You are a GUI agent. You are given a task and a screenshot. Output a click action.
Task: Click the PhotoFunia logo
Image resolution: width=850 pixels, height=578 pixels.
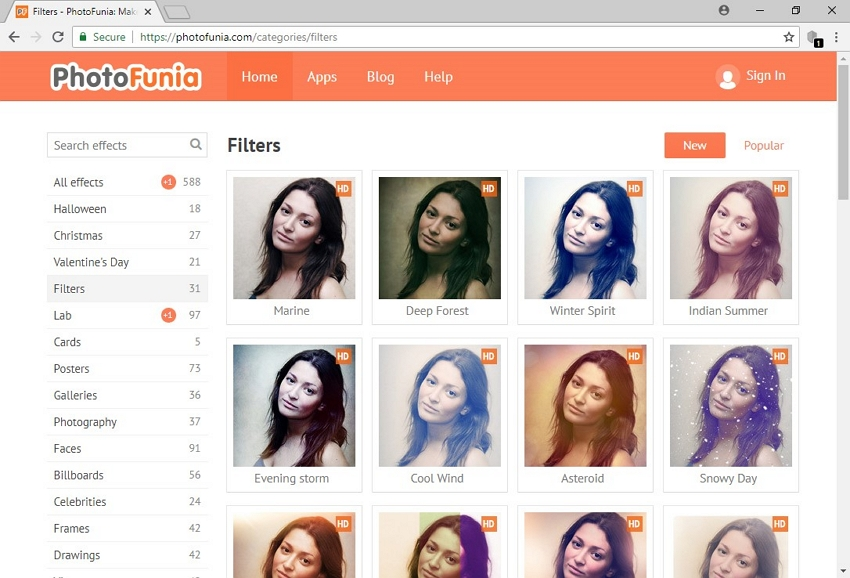click(x=125, y=76)
